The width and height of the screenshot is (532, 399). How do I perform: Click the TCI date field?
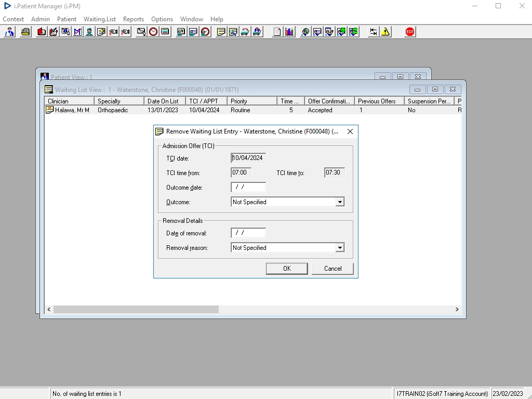tap(248, 158)
